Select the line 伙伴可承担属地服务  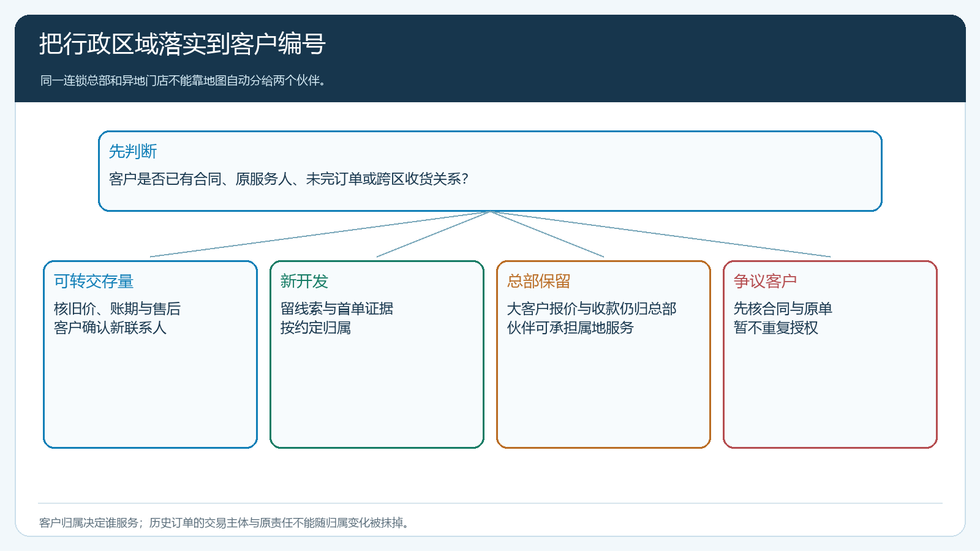570,328
